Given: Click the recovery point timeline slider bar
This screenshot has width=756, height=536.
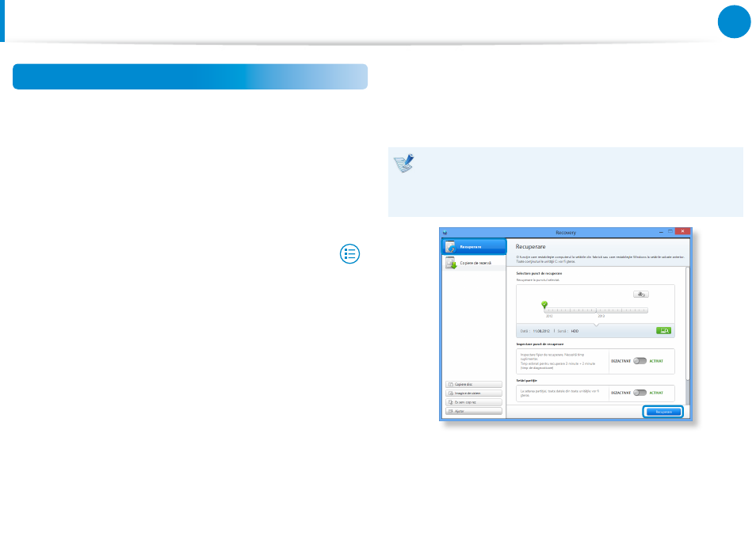Looking at the screenshot, I should (597, 310).
